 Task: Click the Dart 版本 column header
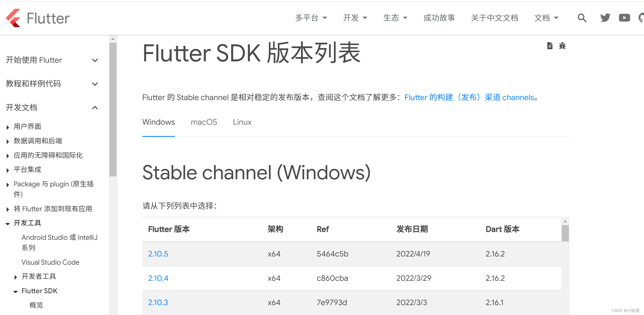coord(502,229)
